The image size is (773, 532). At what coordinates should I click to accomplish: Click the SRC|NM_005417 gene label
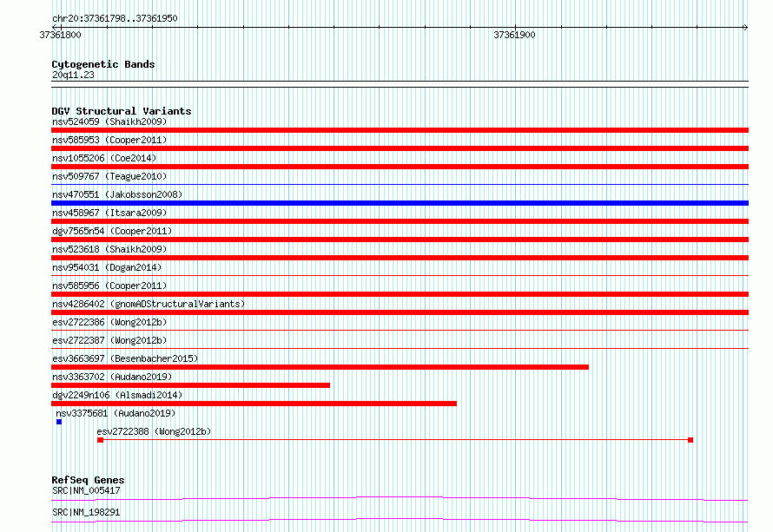tap(86, 490)
